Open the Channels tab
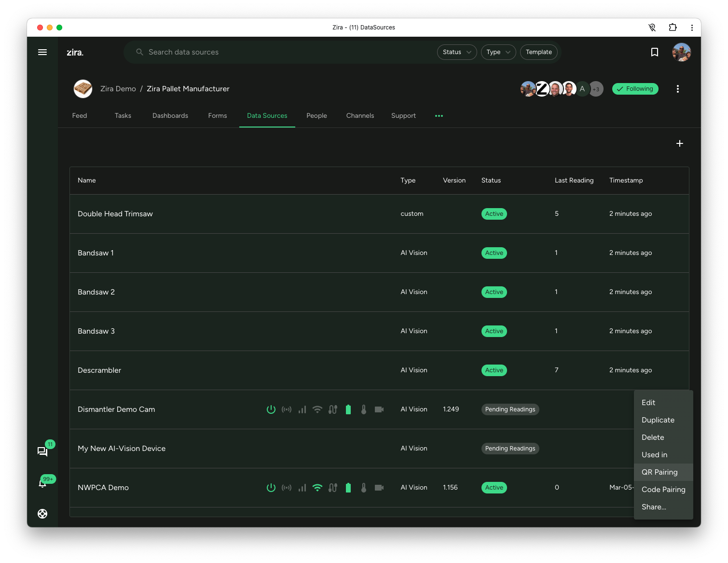The image size is (728, 563). tap(360, 116)
